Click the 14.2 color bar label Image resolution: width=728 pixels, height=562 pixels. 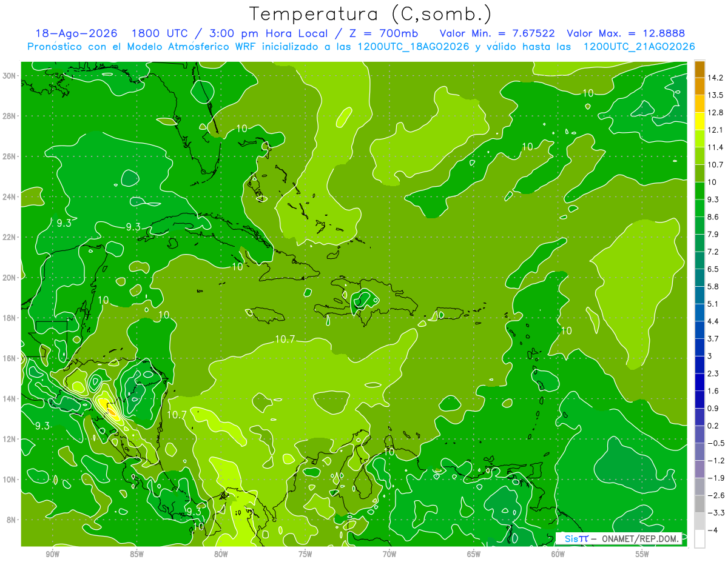pos(715,78)
